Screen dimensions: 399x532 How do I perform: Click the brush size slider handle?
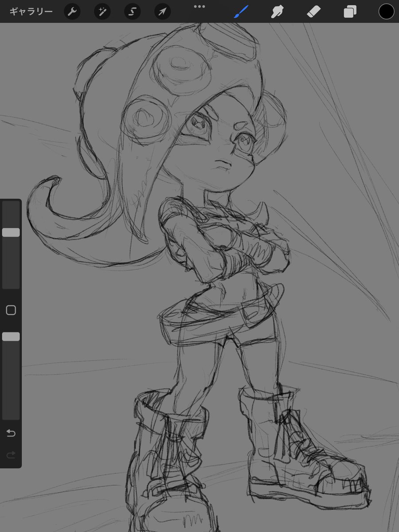click(x=11, y=233)
